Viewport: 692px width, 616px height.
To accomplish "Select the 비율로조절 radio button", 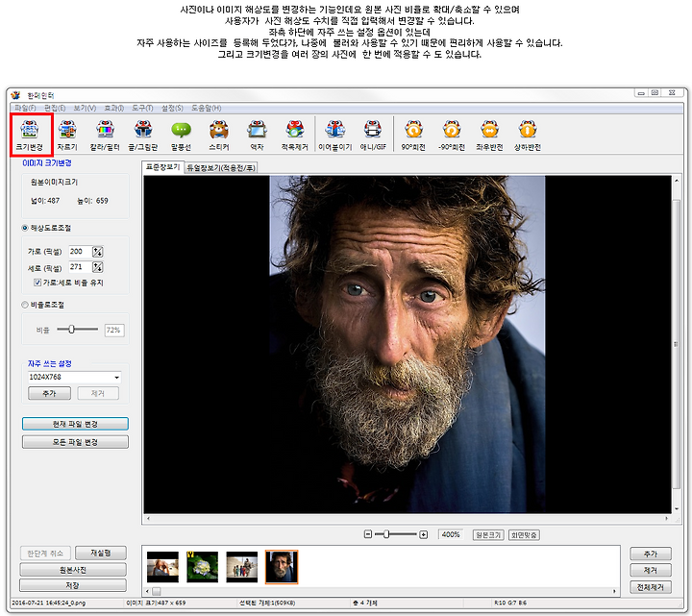I will point(25,305).
